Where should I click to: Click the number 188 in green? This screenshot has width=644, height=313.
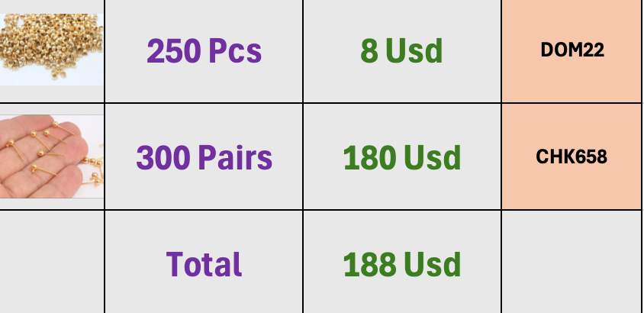369,264
